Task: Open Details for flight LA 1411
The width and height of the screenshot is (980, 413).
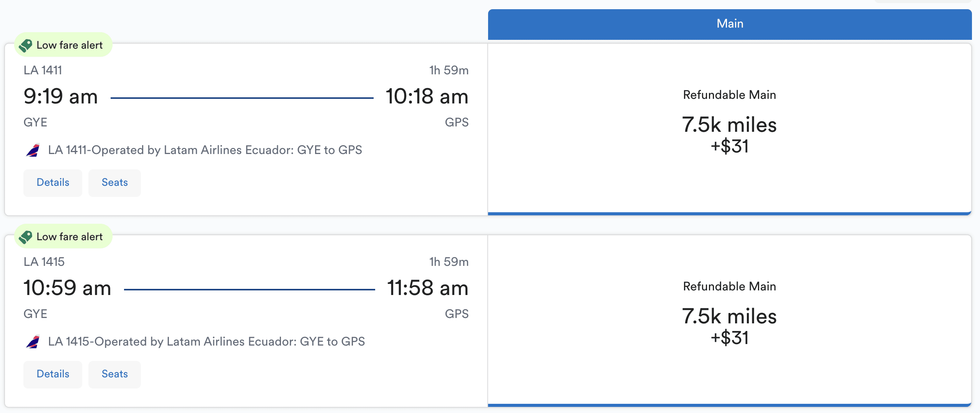Action: tap(53, 183)
